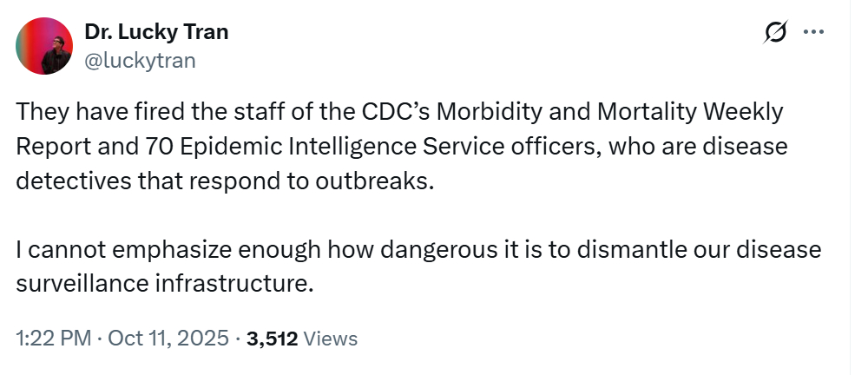Click the Views label beside the count
Viewport: 868px width, 375px height.
click(331, 339)
